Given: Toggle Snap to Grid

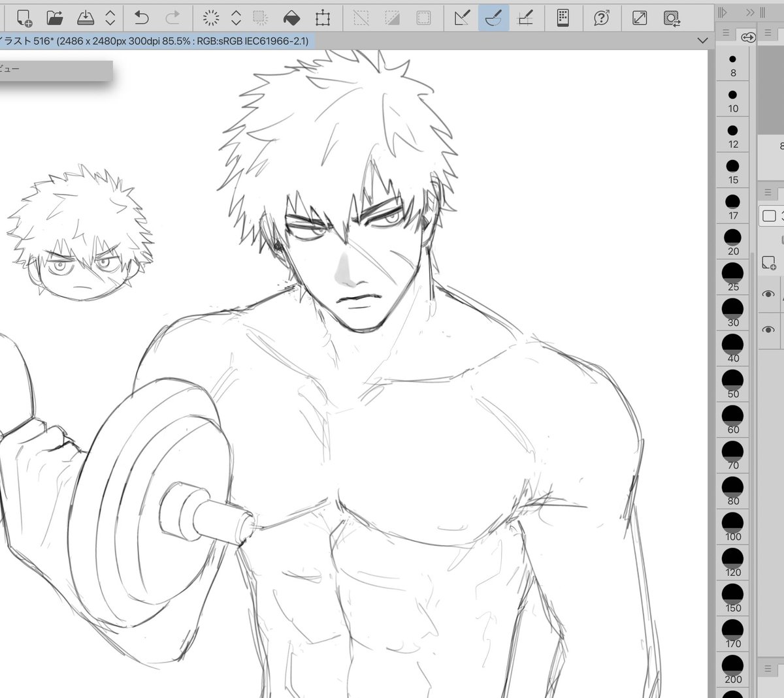Looking at the screenshot, I should (x=525, y=18).
